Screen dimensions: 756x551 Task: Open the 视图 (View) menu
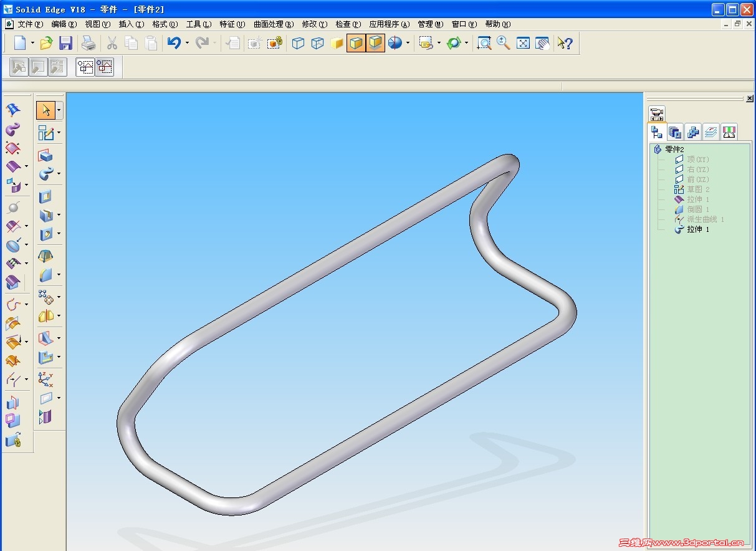click(97, 24)
